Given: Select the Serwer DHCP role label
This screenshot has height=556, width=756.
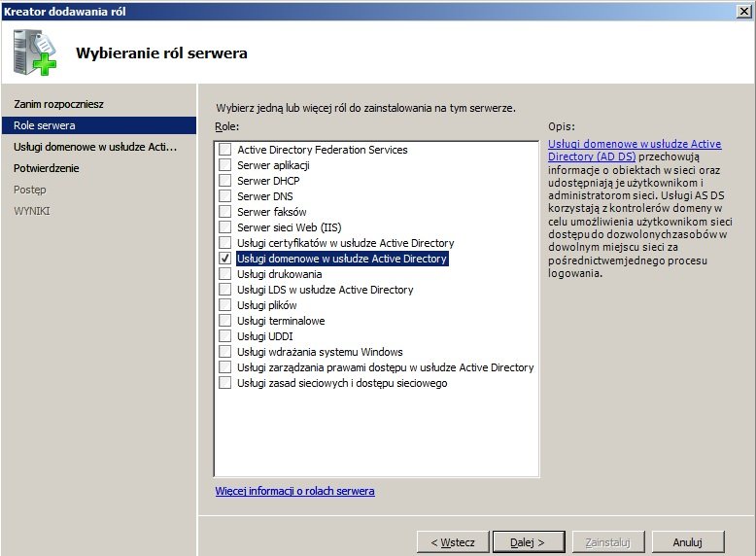Looking at the screenshot, I should [268, 181].
